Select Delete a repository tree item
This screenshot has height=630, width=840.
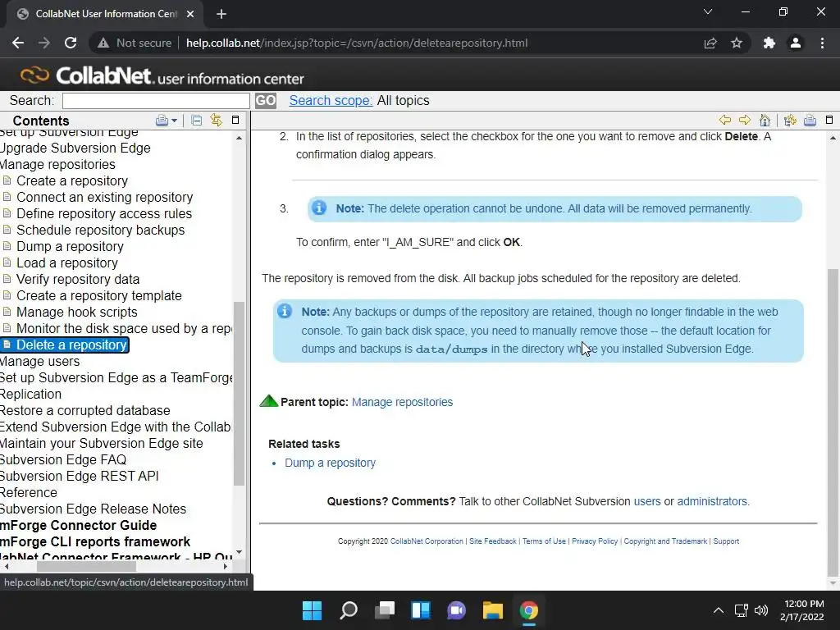tap(72, 345)
